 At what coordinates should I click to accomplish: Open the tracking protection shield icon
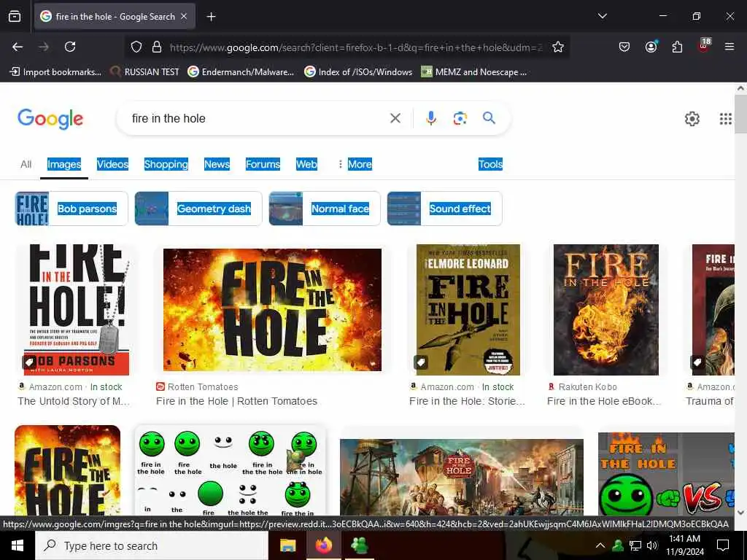tap(136, 47)
